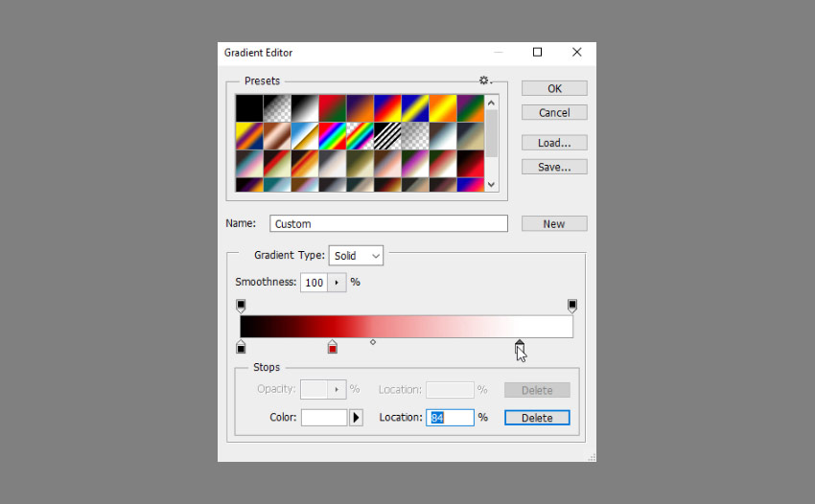Click the gradient Name field
Image resolution: width=815 pixels, height=504 pixels.
pos(388,224)
